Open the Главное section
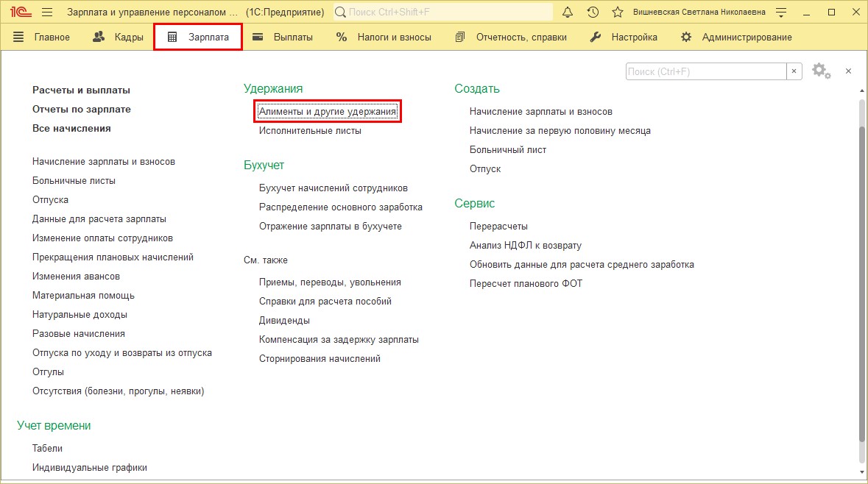Viewport: 868px width, 484px height. click(42, 37)
